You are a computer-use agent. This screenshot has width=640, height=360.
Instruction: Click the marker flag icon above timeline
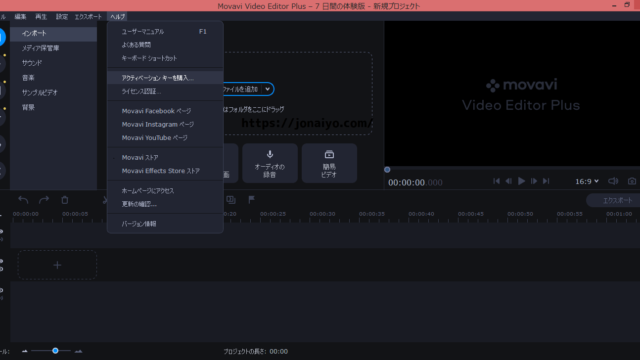tap(251, 200)
